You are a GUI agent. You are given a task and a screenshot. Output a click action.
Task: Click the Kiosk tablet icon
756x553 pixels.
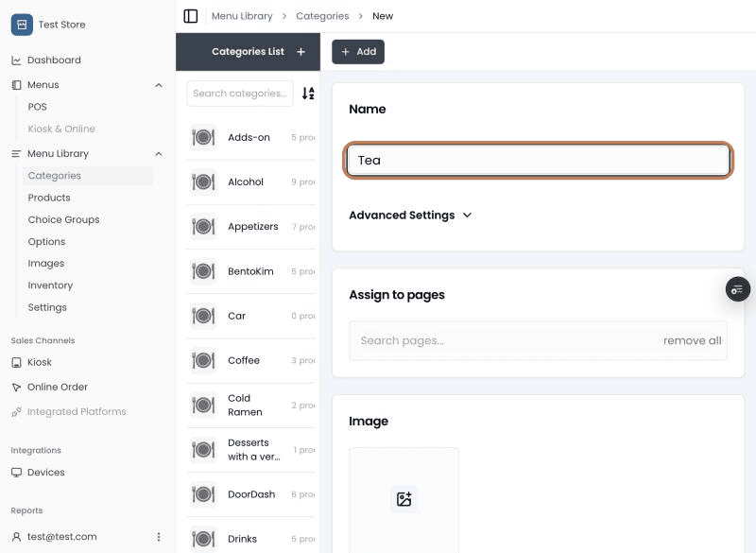point(16,363)
